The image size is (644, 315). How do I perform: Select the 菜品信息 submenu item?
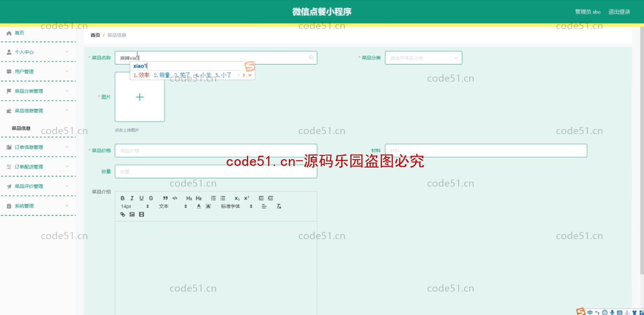point(21,128)
